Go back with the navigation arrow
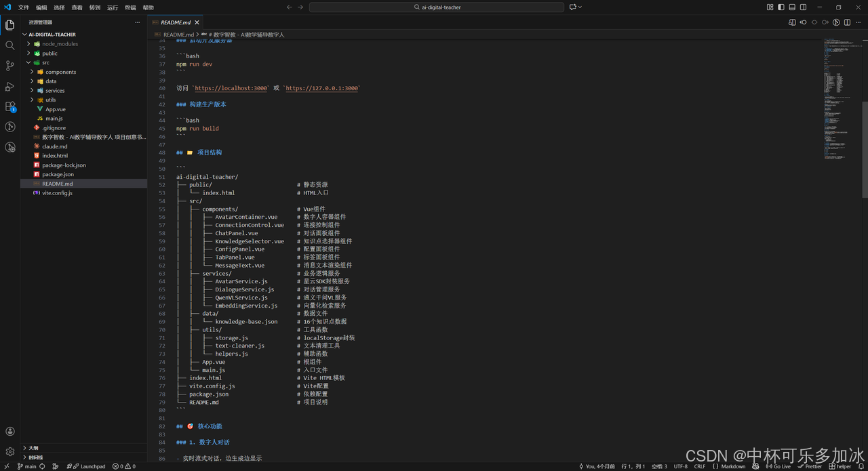The image size is (868, 471). click(290, 7)
